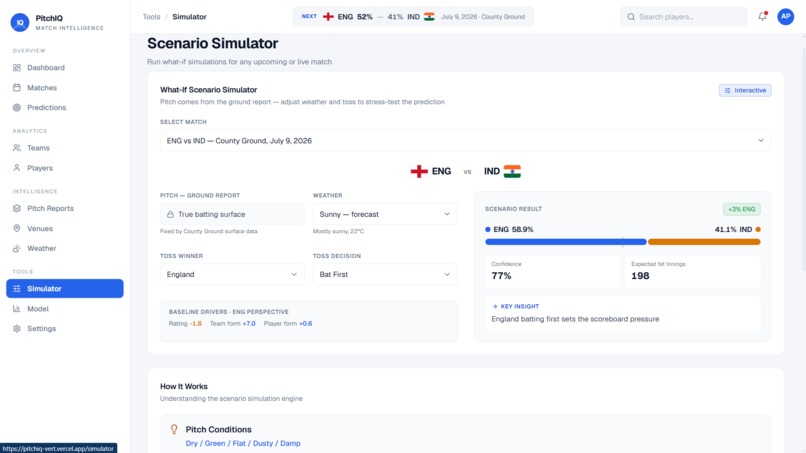Open the Settings page
The width and height of the screenshot is (806, 453).
(65, 329)
